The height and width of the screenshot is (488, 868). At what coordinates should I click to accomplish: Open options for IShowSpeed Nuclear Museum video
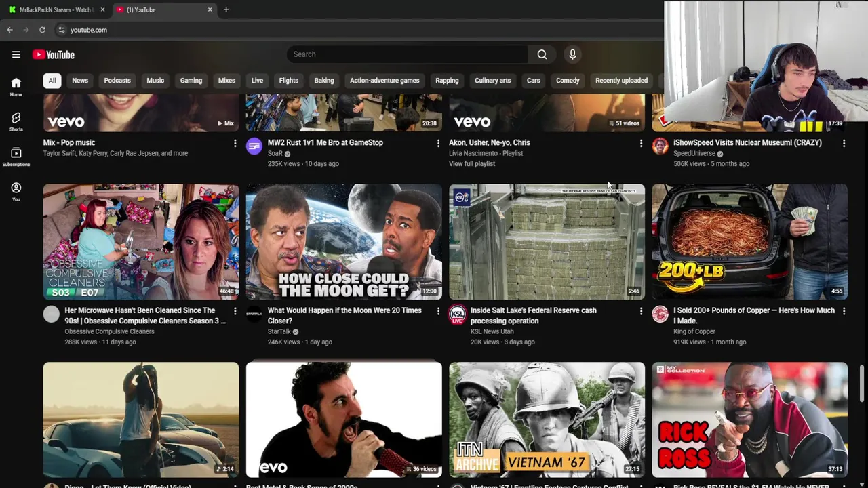(844, 143)
